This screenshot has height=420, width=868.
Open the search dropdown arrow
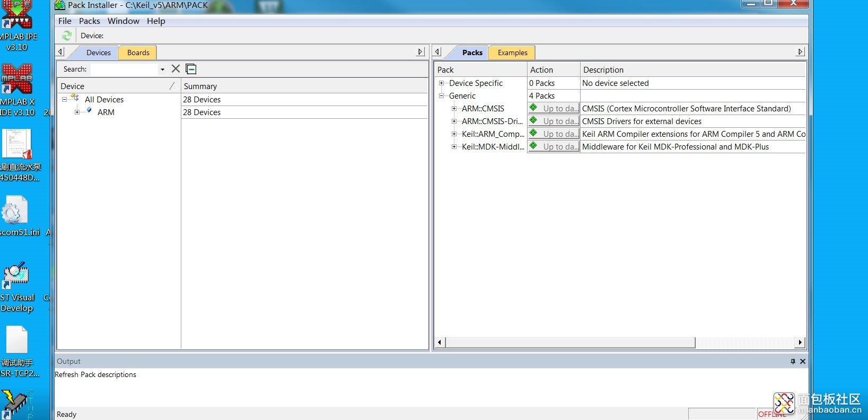click(162, 69)
